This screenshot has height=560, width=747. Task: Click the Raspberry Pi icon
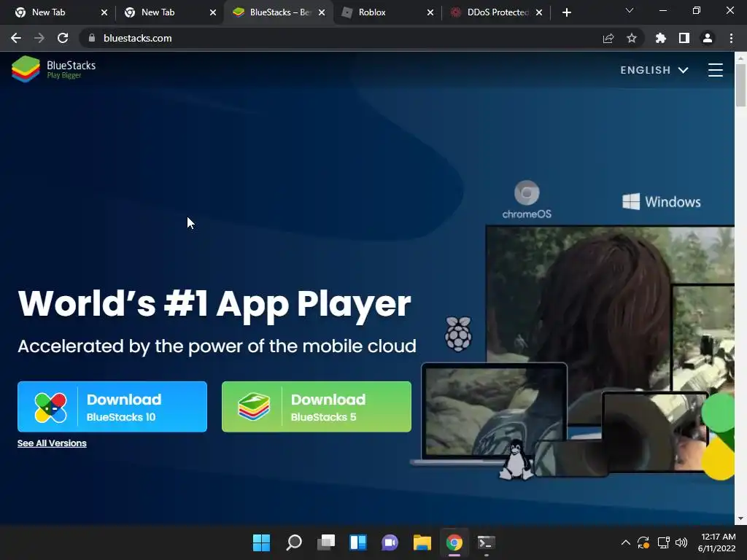[x=458, y=334]
